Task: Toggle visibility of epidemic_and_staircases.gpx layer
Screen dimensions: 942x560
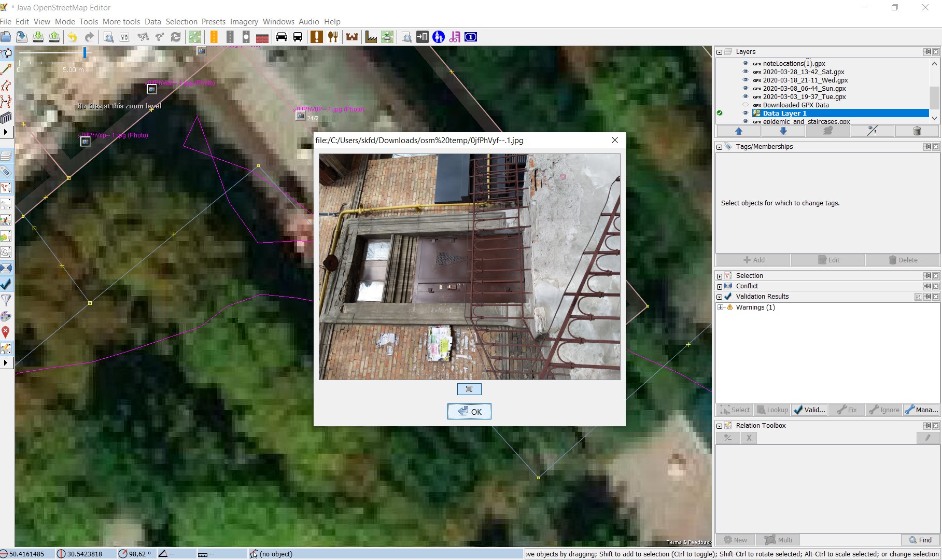Action: 746,121
